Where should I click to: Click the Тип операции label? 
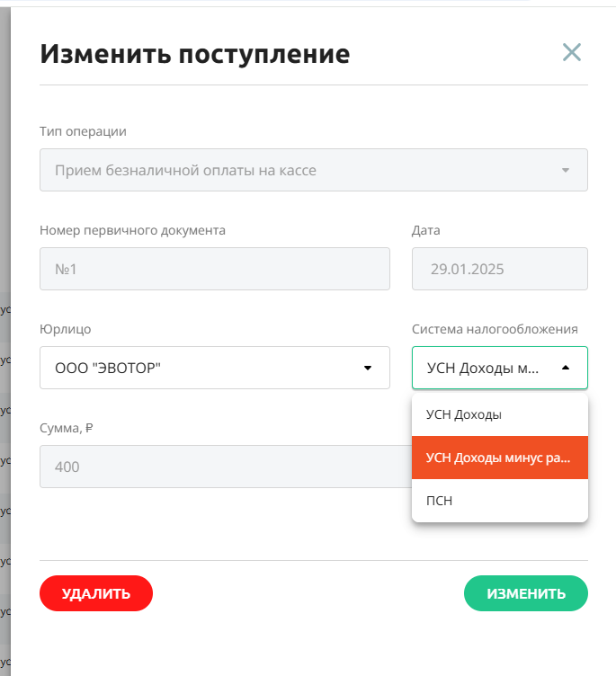(x=83, y=131)
